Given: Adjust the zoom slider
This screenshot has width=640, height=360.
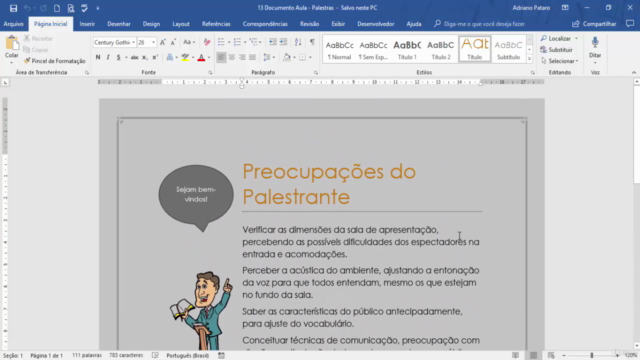Looking at the screenshot, I should [x=591, y=356].
